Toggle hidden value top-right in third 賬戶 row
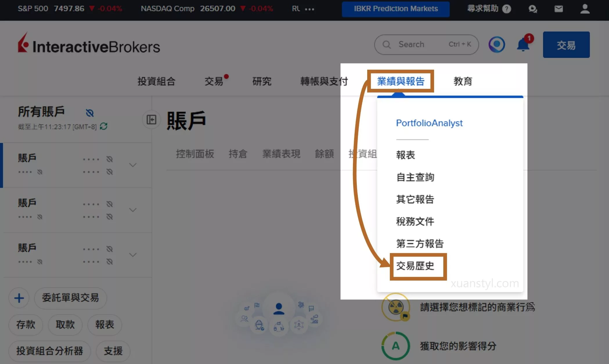 point(109,249)
